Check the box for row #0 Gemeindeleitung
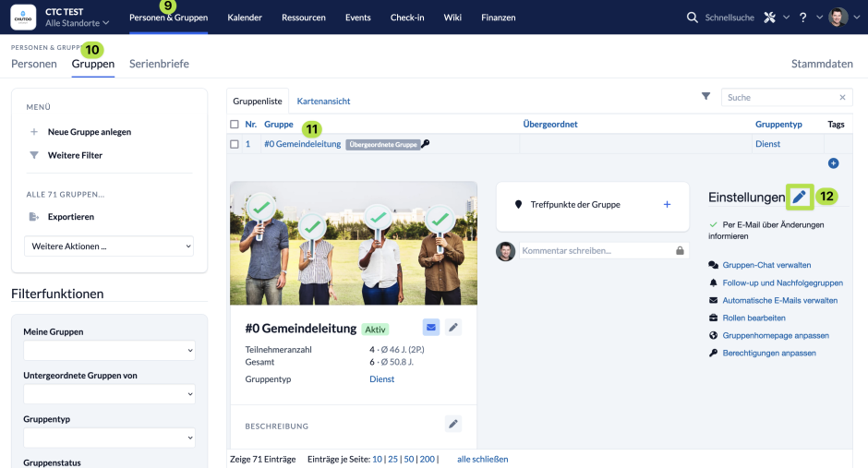Screen dimensions: 868x468 (235, 144)
